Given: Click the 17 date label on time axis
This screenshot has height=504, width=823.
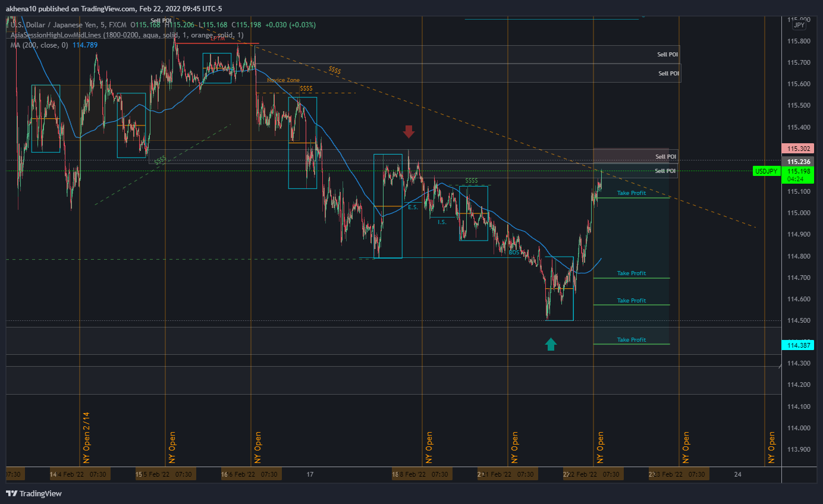Looking at the screenshot, I should click(x=309, y=474).
